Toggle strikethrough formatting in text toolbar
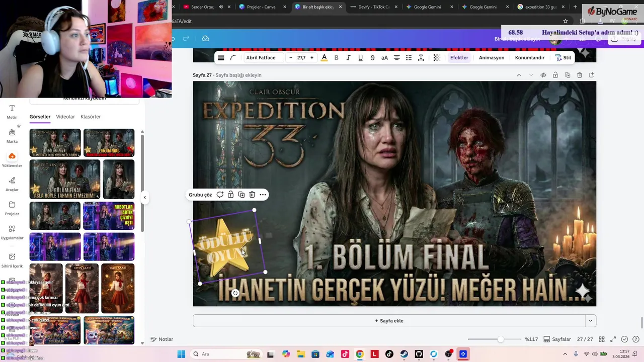 point(372,58)
